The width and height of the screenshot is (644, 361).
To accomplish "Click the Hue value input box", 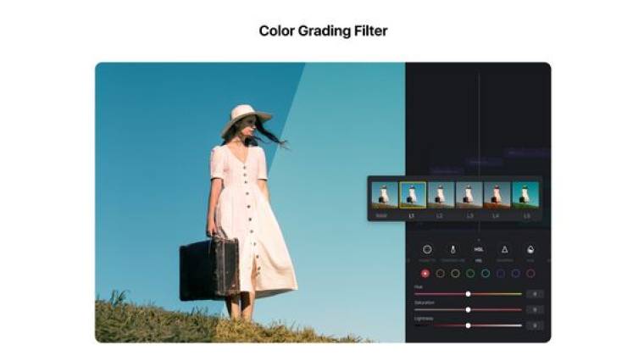I will (535, 294).
